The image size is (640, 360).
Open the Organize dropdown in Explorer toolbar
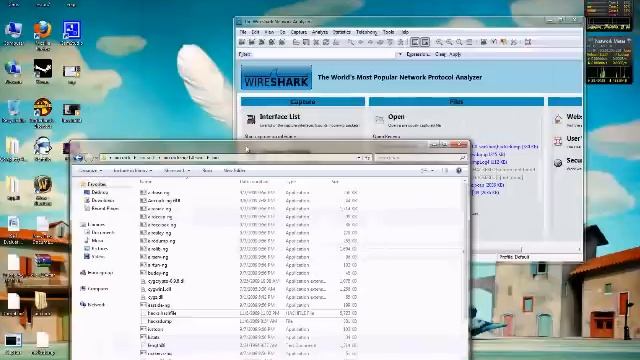point(90,171)
